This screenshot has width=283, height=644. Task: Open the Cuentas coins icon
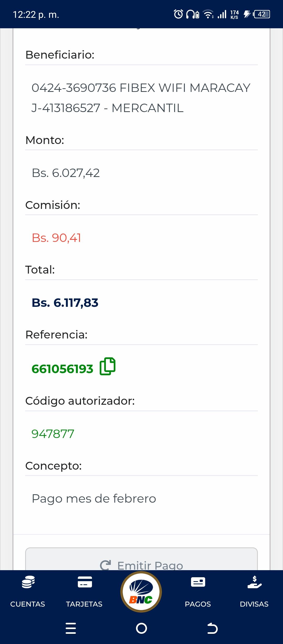click(28, 582)
